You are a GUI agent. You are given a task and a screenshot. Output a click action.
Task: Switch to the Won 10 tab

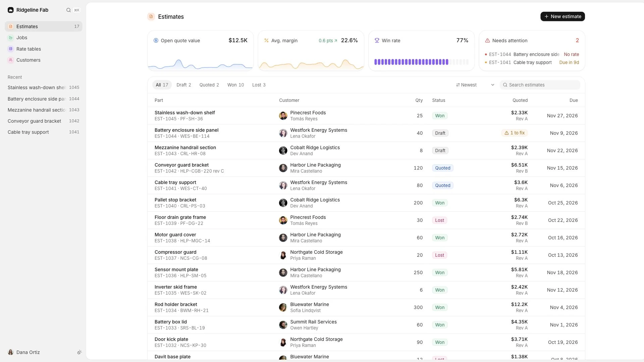(x=236, y=85)
